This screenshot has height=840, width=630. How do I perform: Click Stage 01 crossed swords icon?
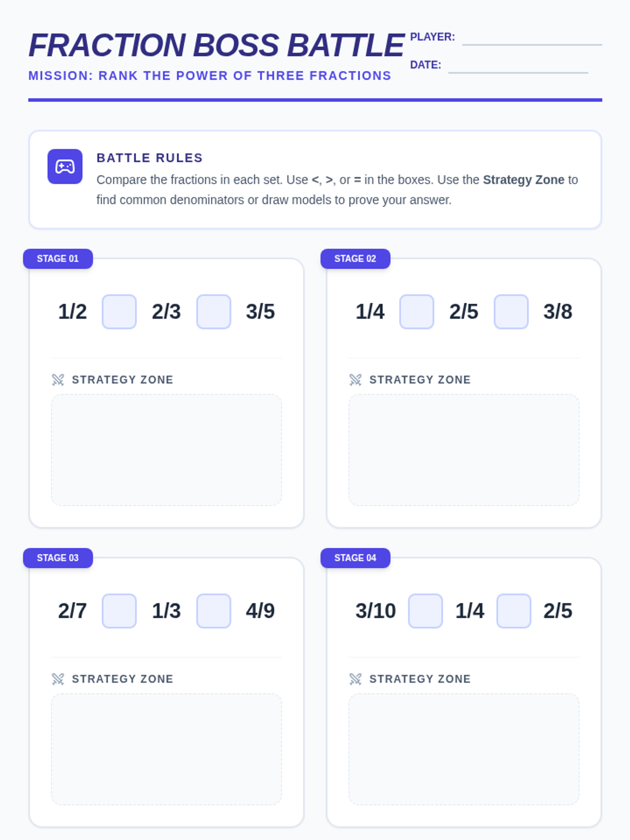[x=58, y=380]
